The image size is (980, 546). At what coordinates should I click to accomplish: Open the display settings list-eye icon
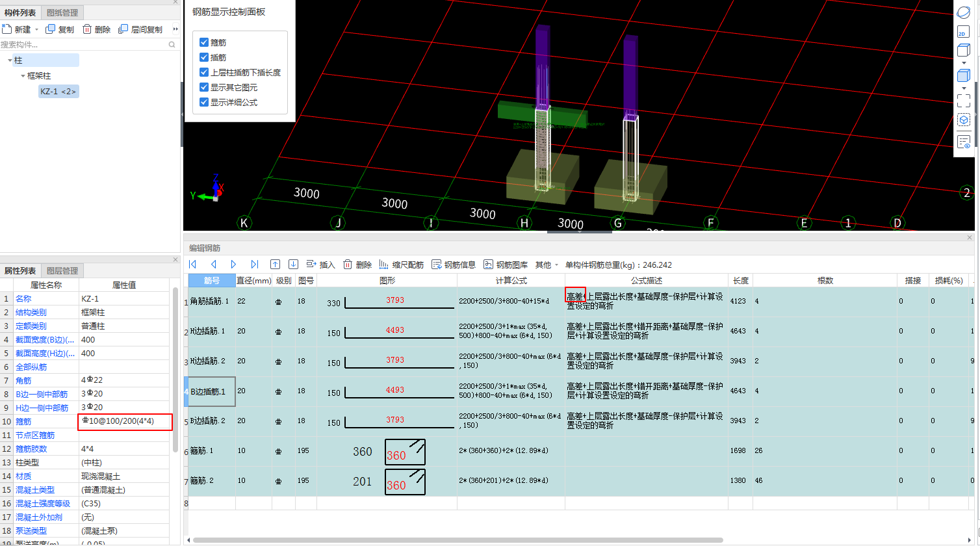[x=964, y=142]
